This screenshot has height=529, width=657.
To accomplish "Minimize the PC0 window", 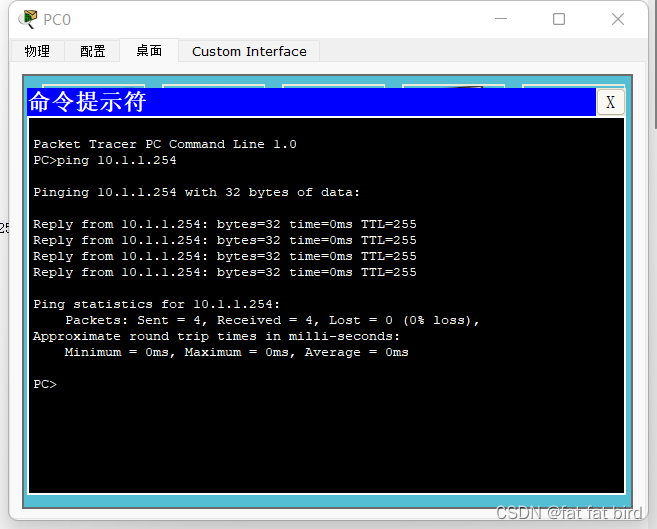I will click(504, 19).
